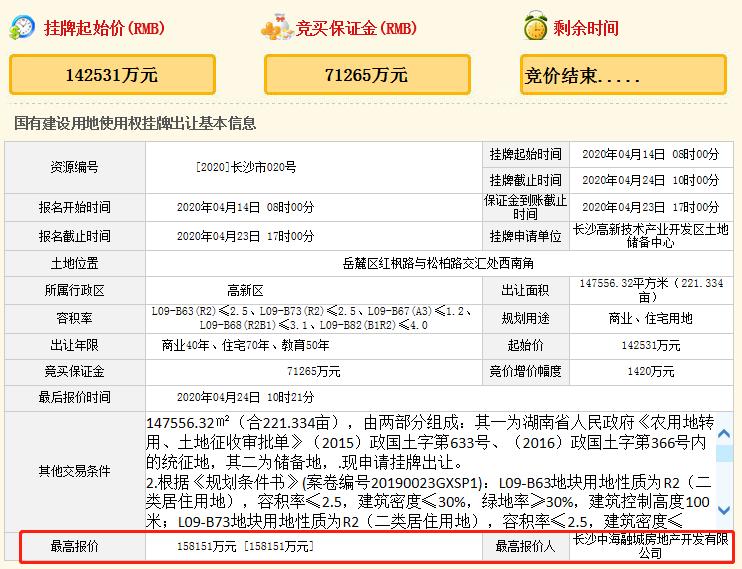The image size is (742, 569).
Task: Click the 土地位置 label cell
Action: (x=75, y=263)
